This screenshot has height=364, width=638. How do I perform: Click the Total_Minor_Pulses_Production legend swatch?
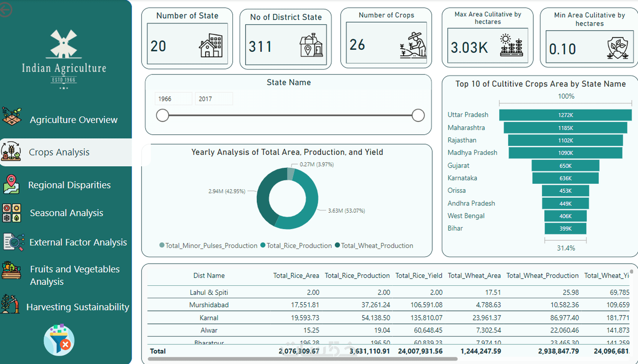pos(162,245)
